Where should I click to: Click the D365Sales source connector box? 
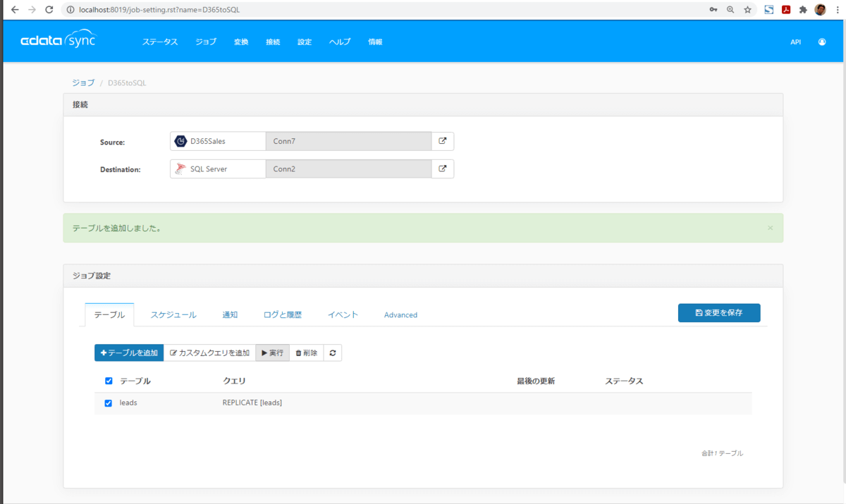(218, 141)
